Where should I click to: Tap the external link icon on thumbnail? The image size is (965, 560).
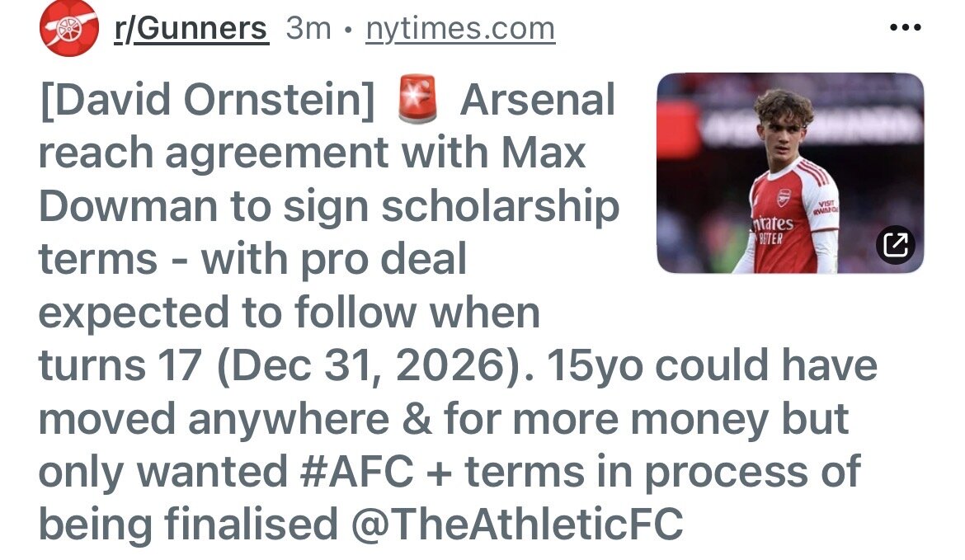click(895, 243)
